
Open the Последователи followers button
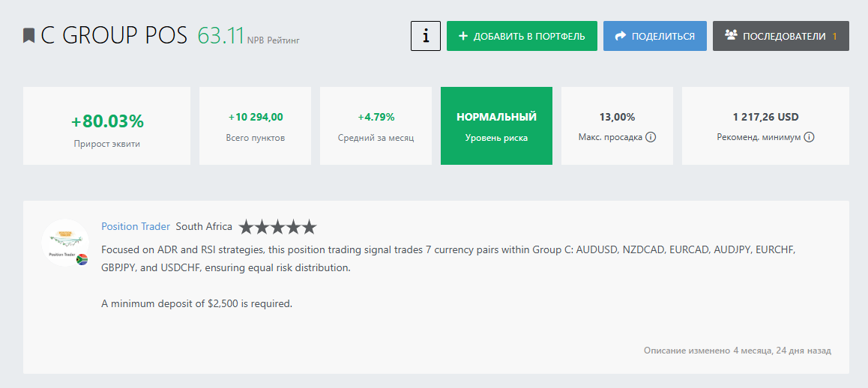coord(780,36)
